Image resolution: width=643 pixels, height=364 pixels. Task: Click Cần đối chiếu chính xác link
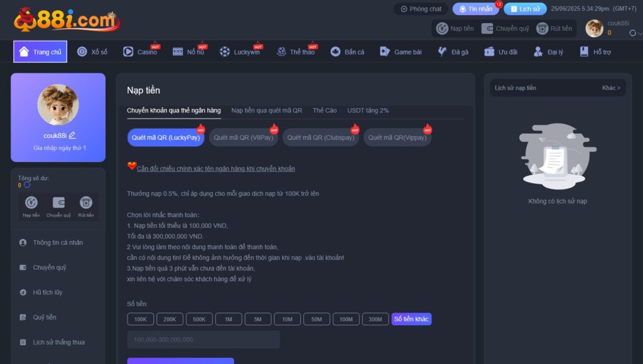[216, 169]
